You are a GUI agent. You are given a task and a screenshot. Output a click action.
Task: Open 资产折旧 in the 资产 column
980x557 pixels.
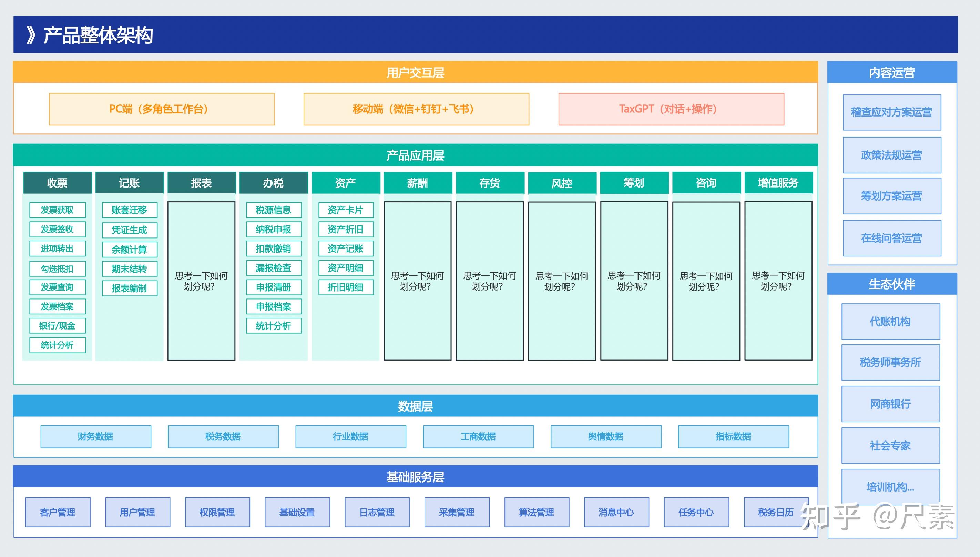345,229
